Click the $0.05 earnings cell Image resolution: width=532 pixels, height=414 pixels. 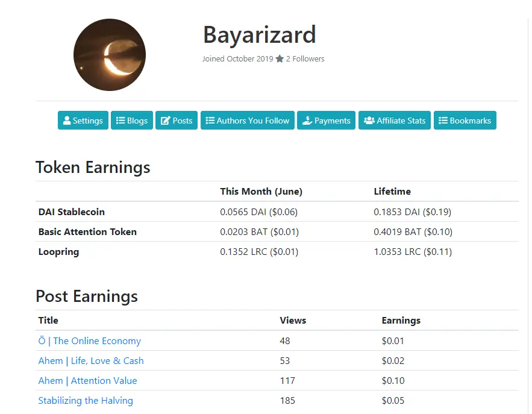(393, 400)
